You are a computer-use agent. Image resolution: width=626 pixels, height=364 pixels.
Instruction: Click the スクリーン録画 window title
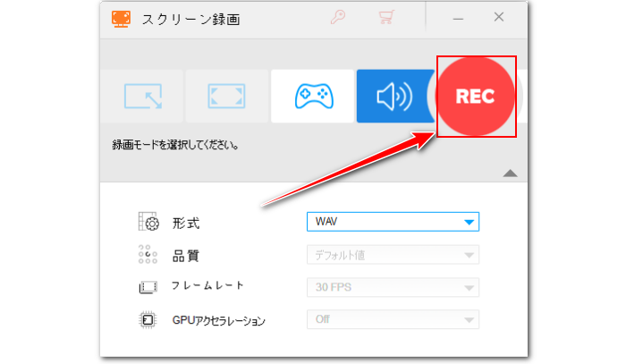coord(191,19)
